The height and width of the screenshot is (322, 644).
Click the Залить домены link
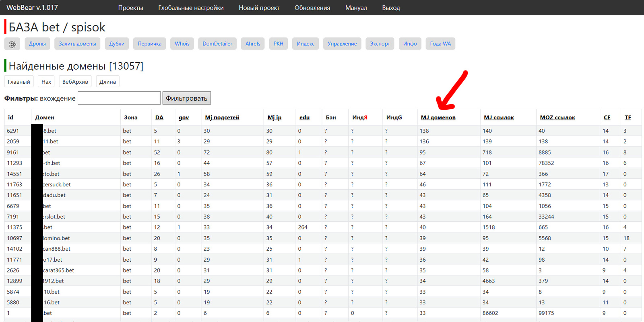[x=77, y=44]
